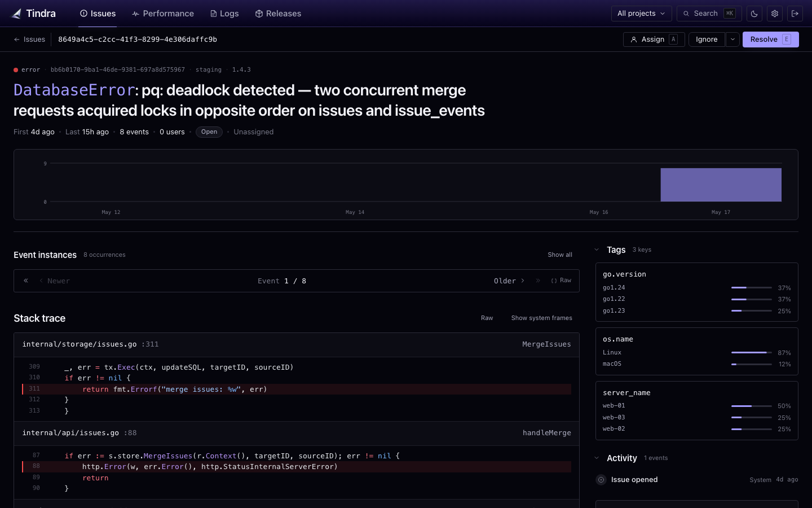Click the Ignore button
812x508 pixels.
pyautogui.click(x=707, y=40)
